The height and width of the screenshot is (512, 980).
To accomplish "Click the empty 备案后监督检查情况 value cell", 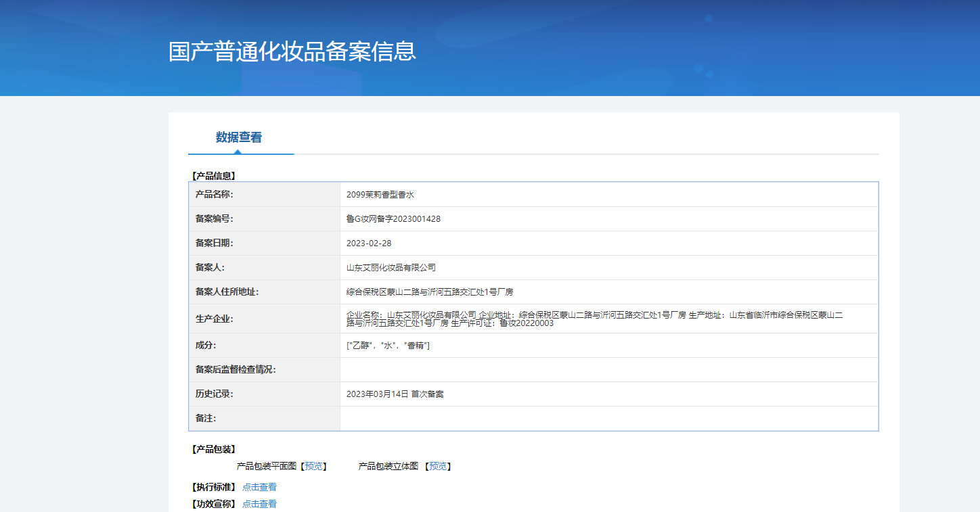I will [x=608, y=370].
